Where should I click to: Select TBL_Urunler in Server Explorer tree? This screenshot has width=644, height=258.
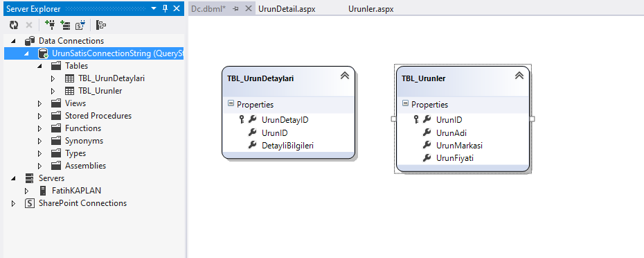click(100, 91)
